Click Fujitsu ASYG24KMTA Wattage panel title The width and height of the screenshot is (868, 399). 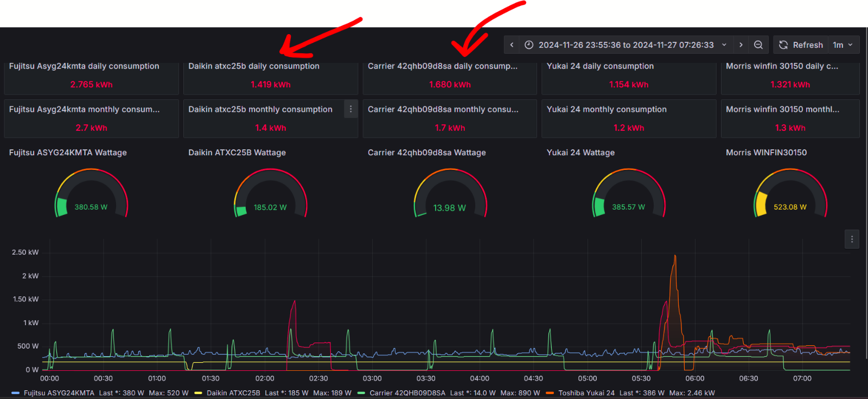[x=68, y=153]
